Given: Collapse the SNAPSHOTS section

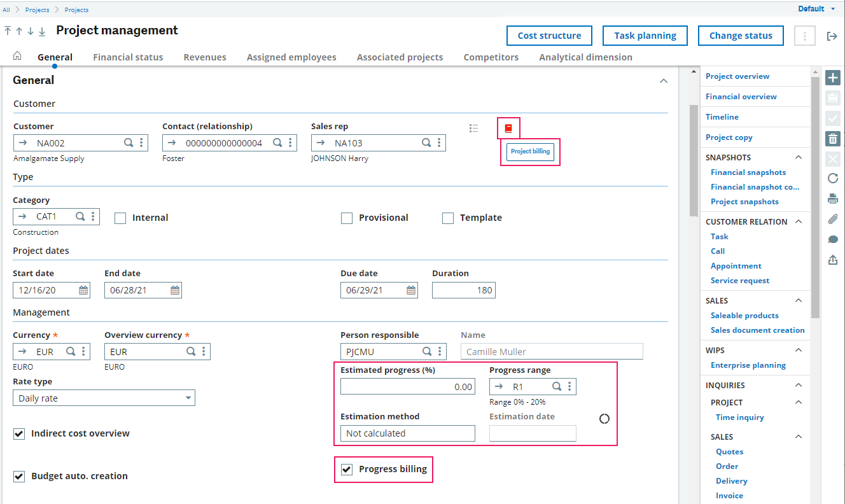Looking at the screenshot, I should click(799, 157).
